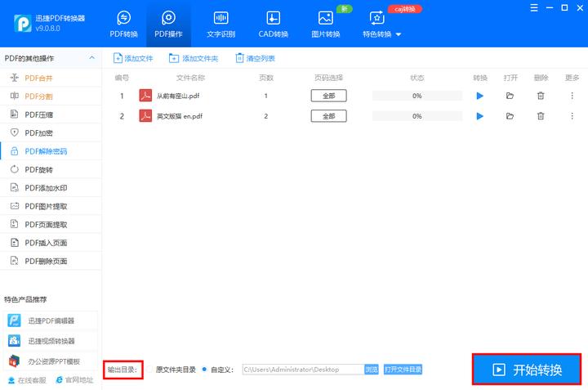Viewport: 588px width, 390px height.
Task: Click the 添加文件 button
Action: point(133,58)
